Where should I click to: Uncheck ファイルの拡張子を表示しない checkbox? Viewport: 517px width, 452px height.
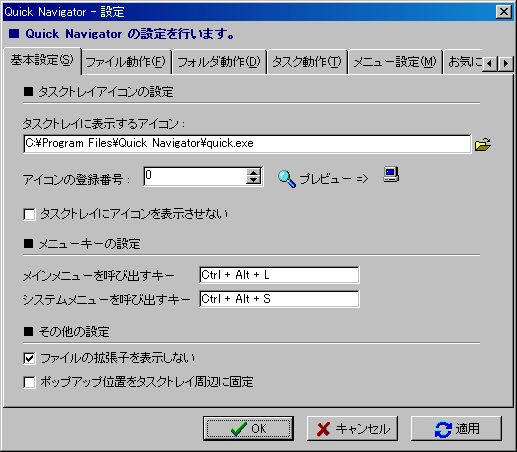coord(29,358)
